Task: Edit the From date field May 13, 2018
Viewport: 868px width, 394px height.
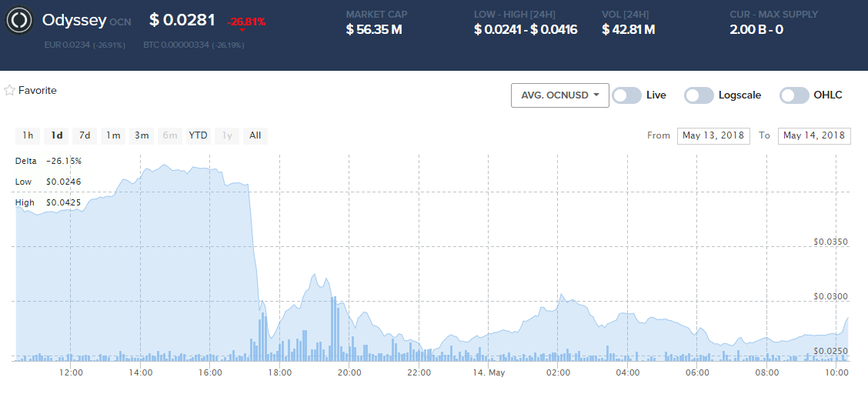Action: pos(713,135)
